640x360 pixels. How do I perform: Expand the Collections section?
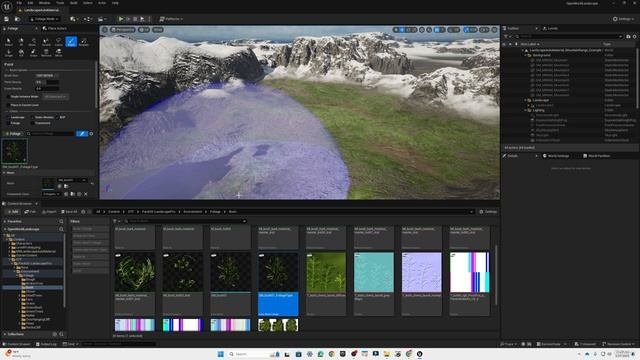(x=5, y=334)
